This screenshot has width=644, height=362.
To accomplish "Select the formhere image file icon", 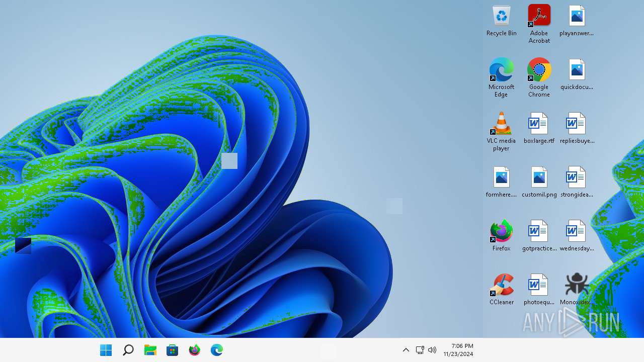I will pos(501,182).
